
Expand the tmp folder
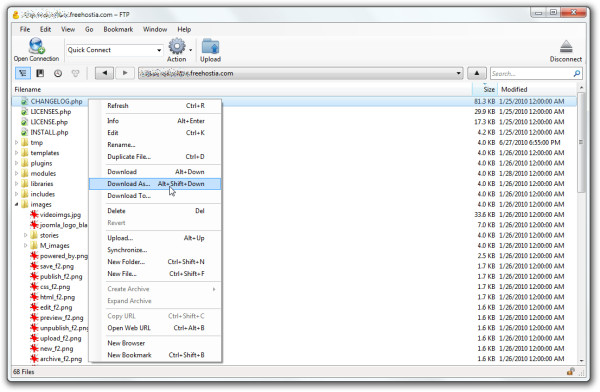coord(16,142)
